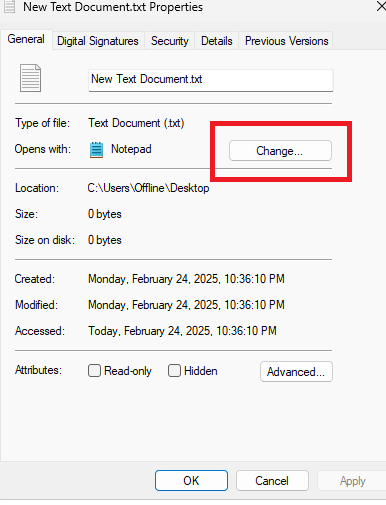Click the Location path text

(148, 188)
